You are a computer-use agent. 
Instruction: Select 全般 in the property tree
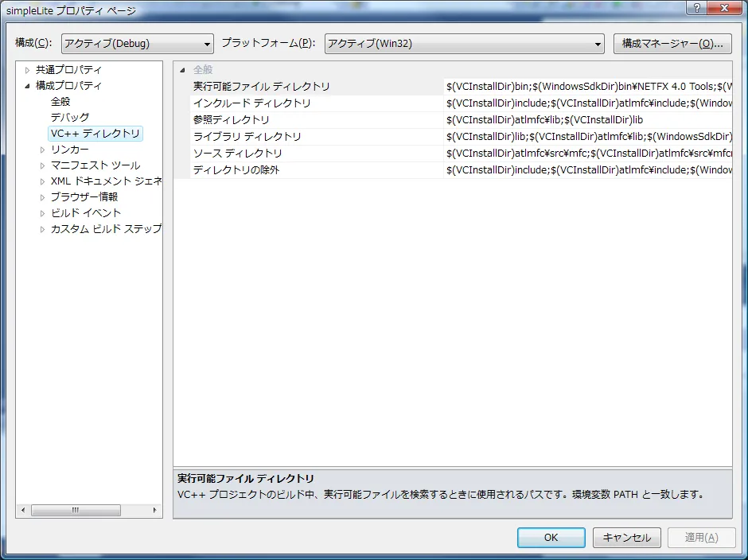tap(60, 102)
